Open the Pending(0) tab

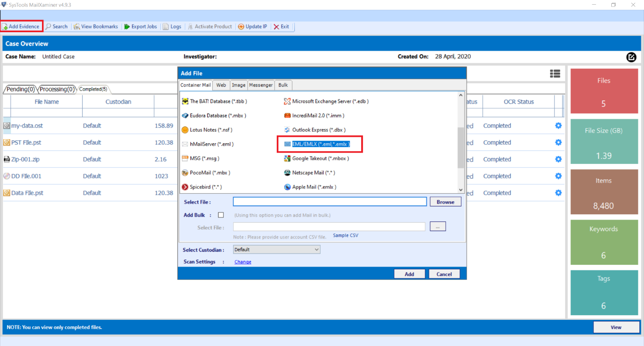[20, 89]
